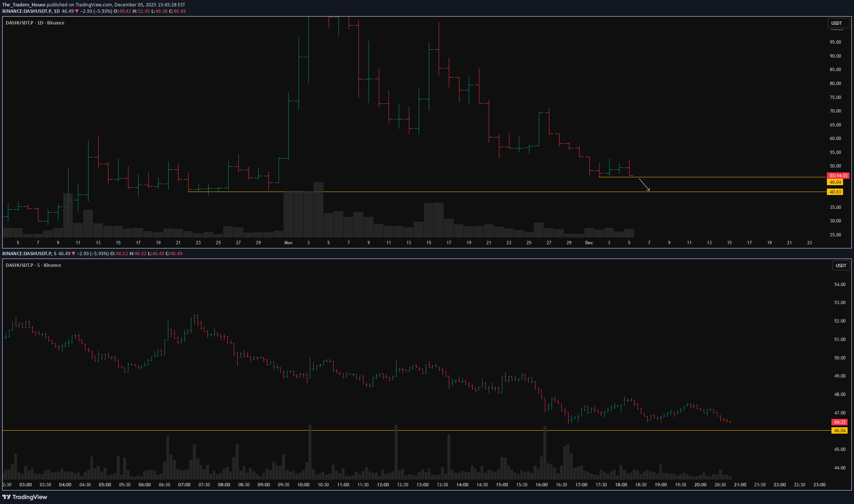Click the The_Traders_House author name
The height and width of the screenshot is (504, 854).
coord(24,5)
